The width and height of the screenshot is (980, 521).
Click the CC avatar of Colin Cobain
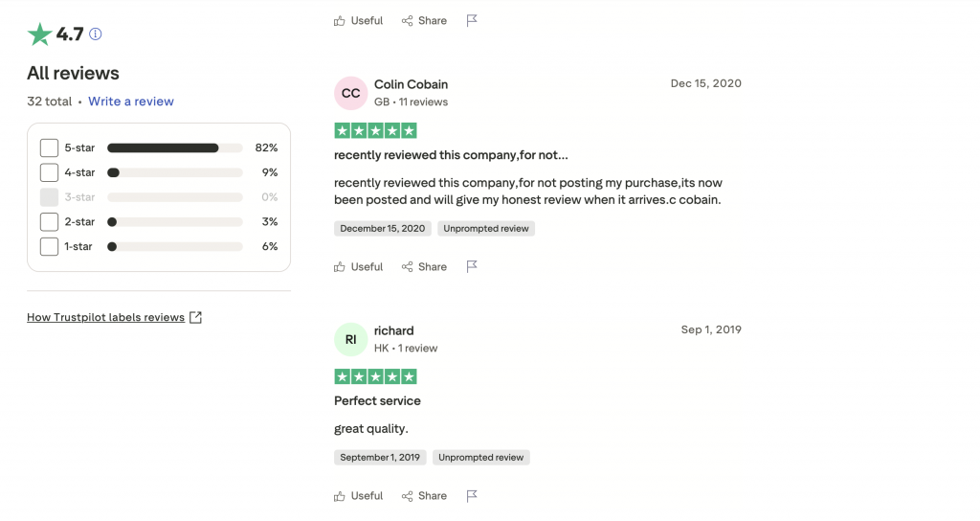pos(351,93)
